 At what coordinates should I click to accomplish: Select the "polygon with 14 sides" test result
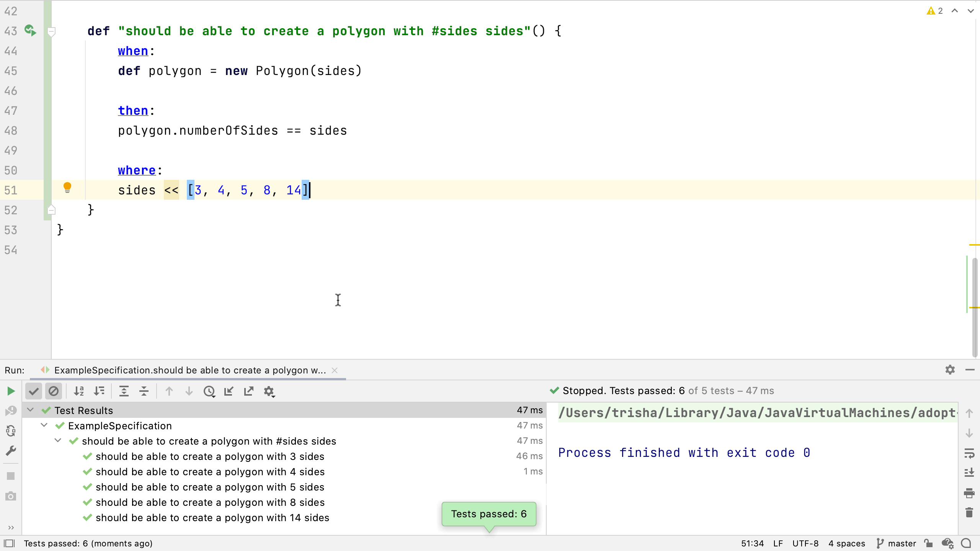(x=212, y=518)
